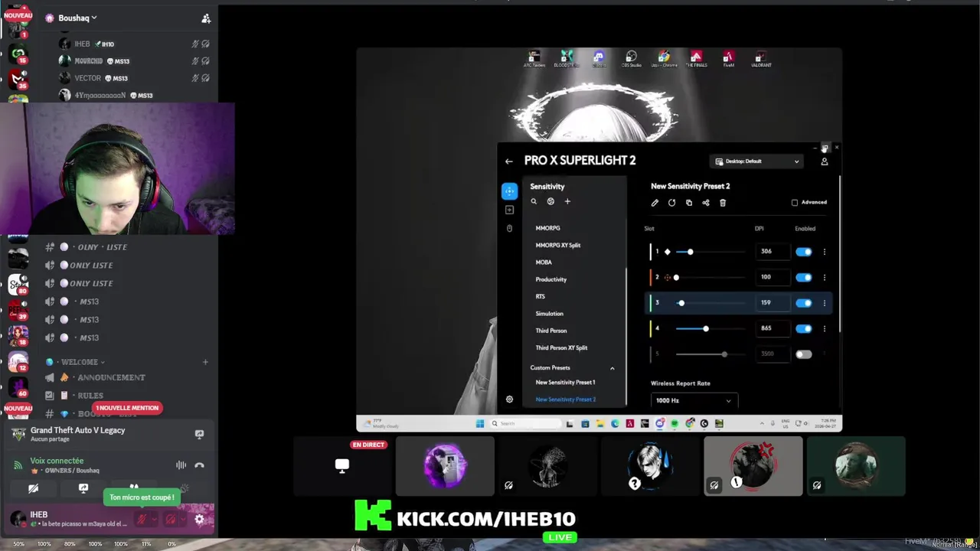Screen dimensions: 980x551
Task: Open more options for DPI slot 1
Action: click(824, 252)
